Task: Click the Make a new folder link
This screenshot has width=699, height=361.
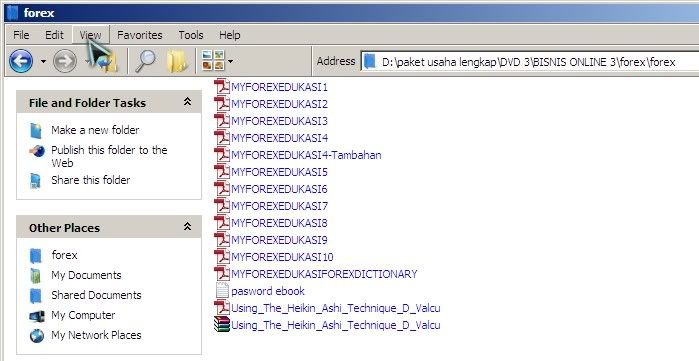Action: point(95,130)
